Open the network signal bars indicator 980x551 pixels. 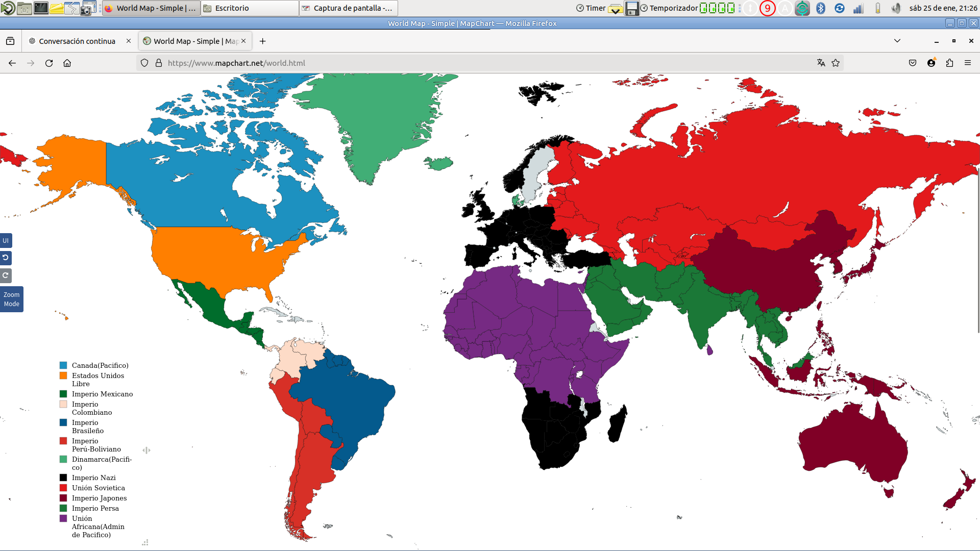tap(859, 8)
